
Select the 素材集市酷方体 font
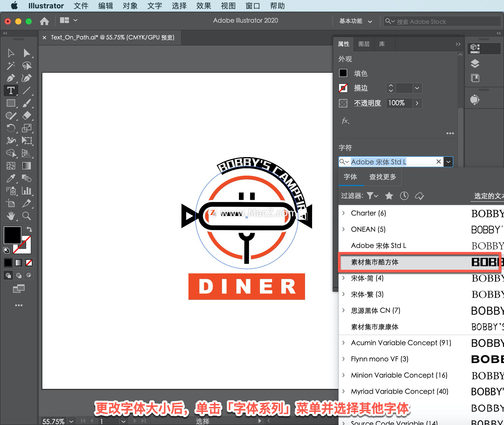[x=375, y=262]
